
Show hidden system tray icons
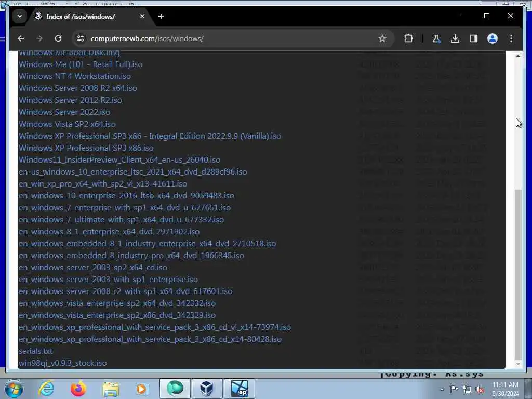(x=442, y=390)
